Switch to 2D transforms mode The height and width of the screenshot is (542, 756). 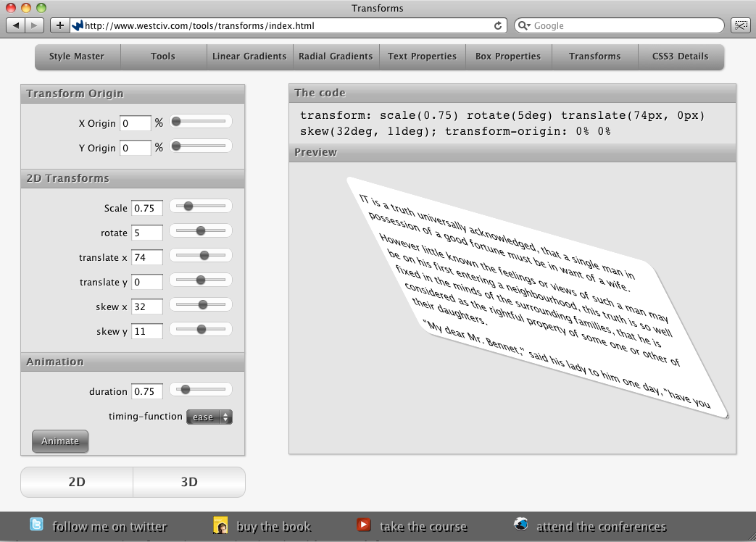click(77, 482)
